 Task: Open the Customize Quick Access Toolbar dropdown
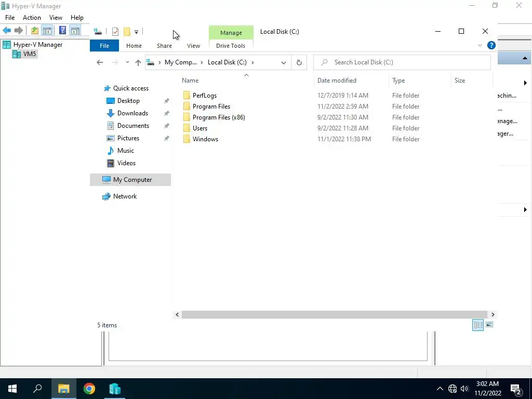pos(136,32)
